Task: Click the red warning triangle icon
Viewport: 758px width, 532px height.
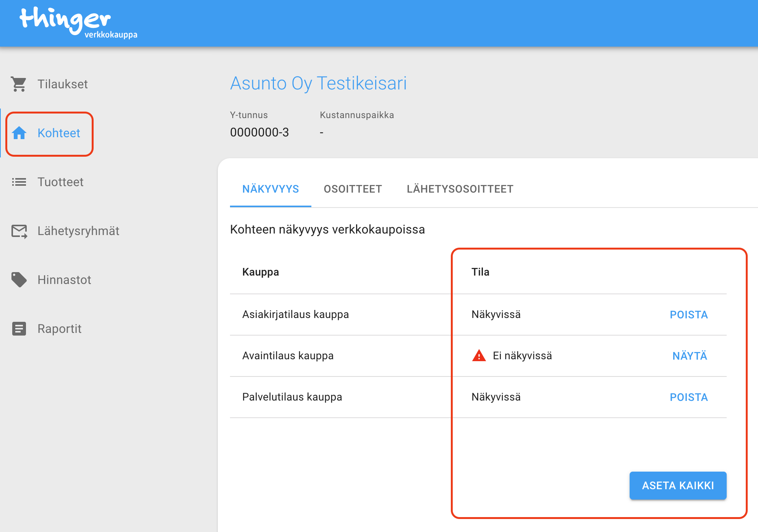Action: pyautogui.click(x=479, y=356)
